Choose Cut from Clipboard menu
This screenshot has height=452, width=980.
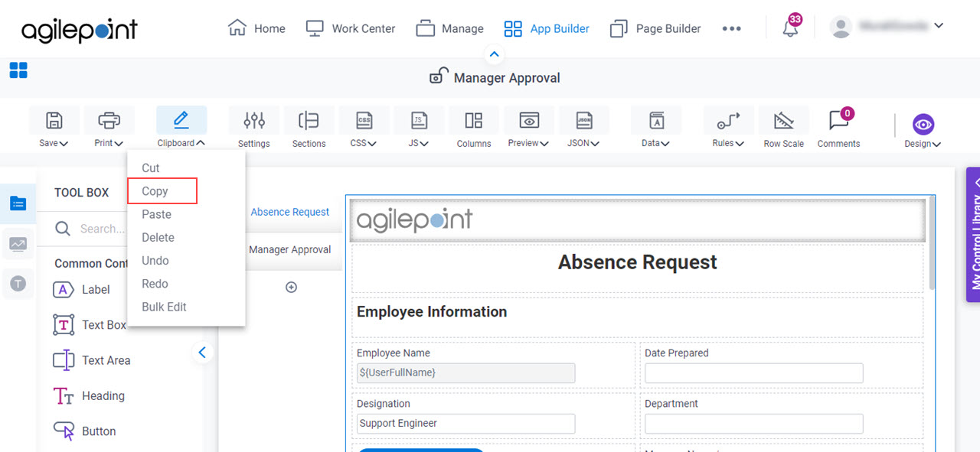coord(151,167)
